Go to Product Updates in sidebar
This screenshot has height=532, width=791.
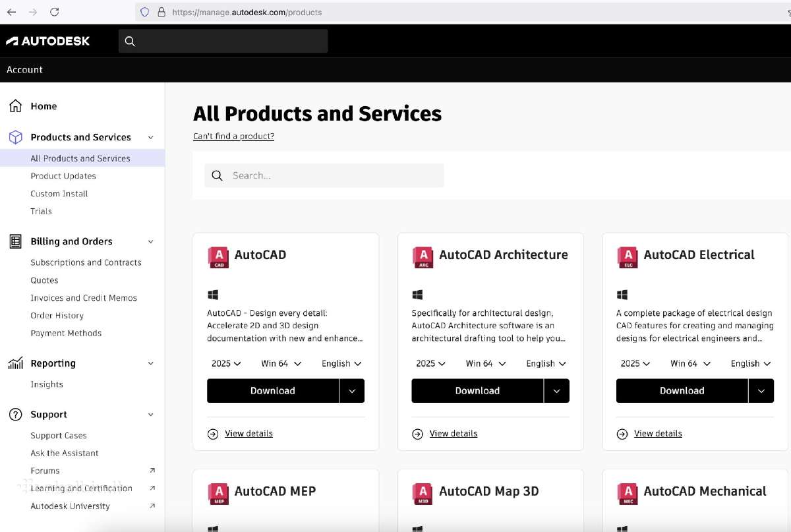point(63,176)
